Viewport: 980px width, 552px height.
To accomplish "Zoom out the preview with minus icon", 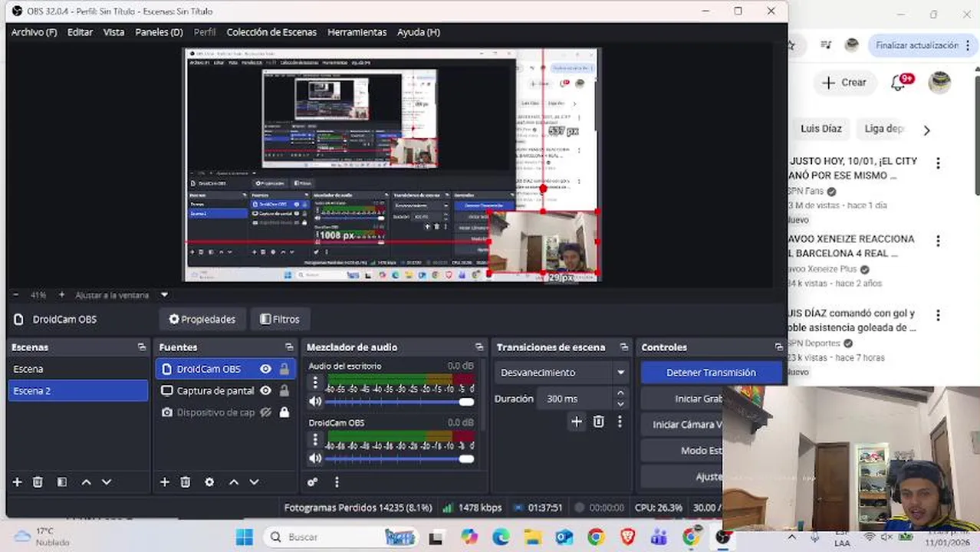I will coord(16,294).
